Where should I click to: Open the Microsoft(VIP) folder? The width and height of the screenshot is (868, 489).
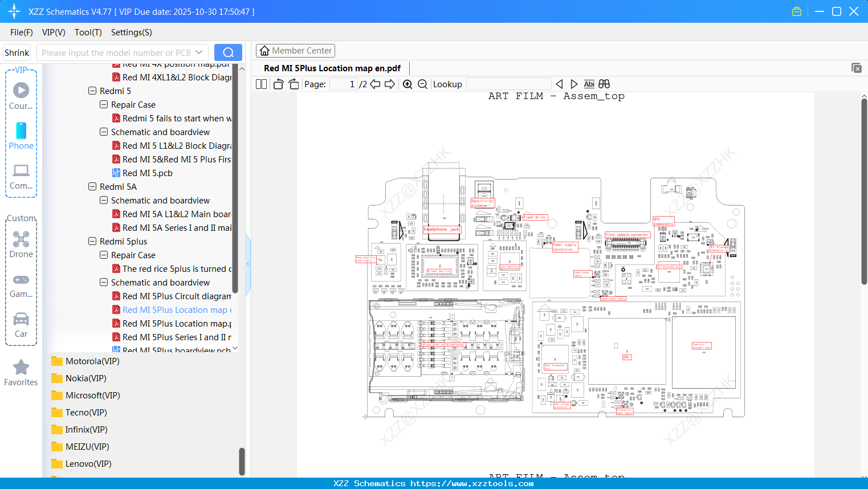[x=85, y=396]
